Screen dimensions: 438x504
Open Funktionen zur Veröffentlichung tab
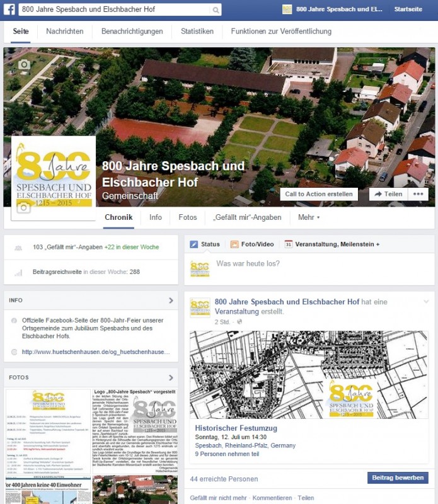point(281,31)
